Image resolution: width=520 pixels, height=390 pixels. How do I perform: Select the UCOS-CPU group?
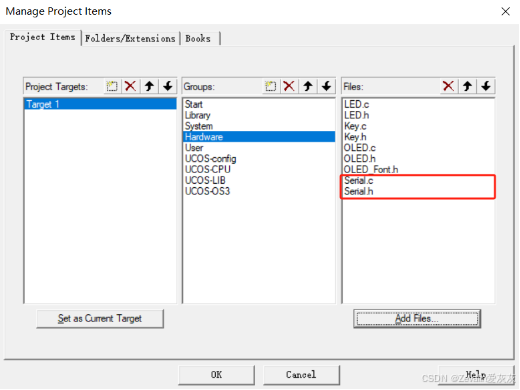(x=259, y=169)
